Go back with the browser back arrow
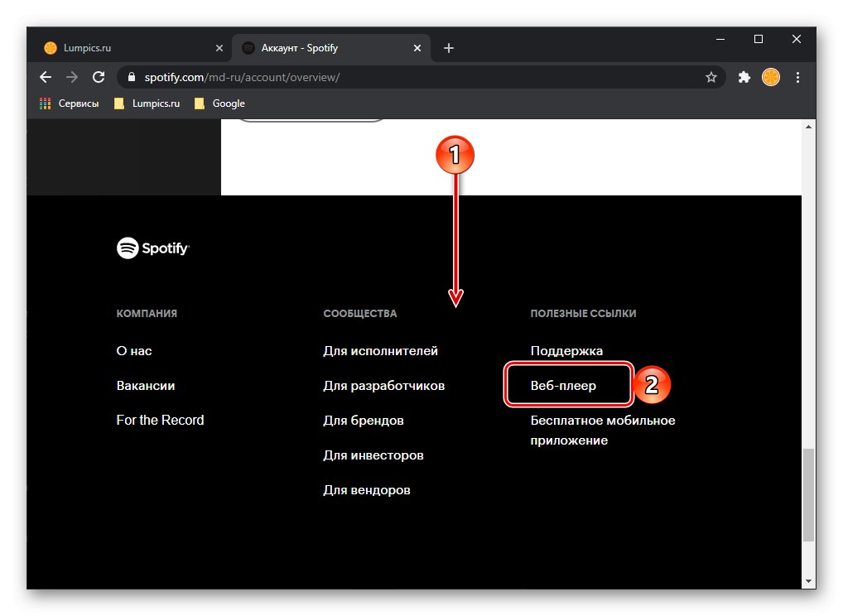Screen dimensions: 843x616 pyautogui.click(x=46, y=77)
